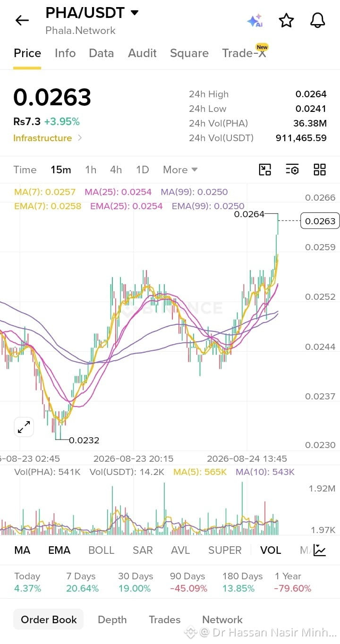Tap the 24h High value 0.0264
Screen dimensions: 340x644
(311, 94)
